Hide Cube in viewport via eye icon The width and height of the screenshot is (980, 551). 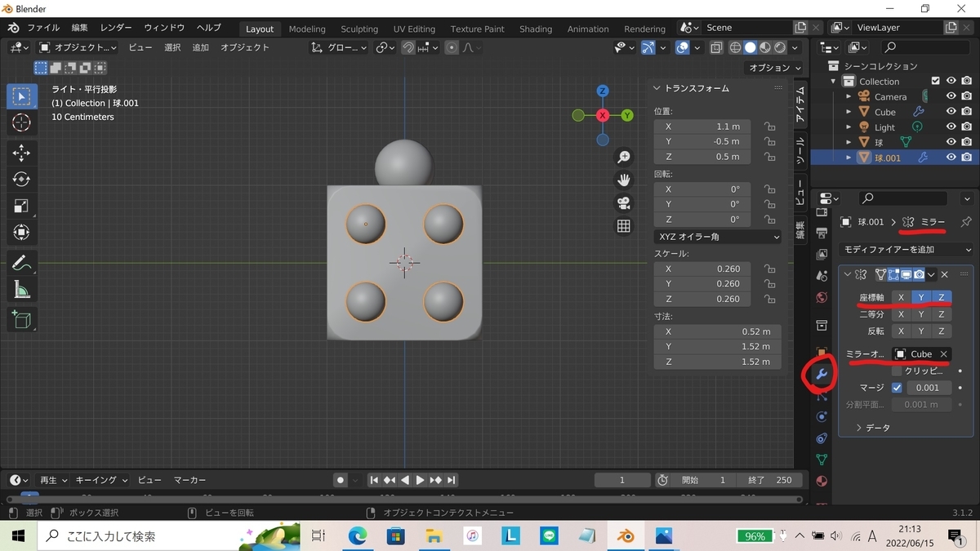[x=951, y=112]
